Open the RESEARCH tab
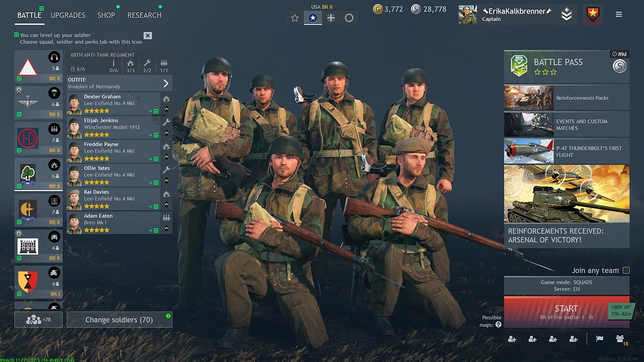The width and height of the screenshot is (644, 362). 144,15
